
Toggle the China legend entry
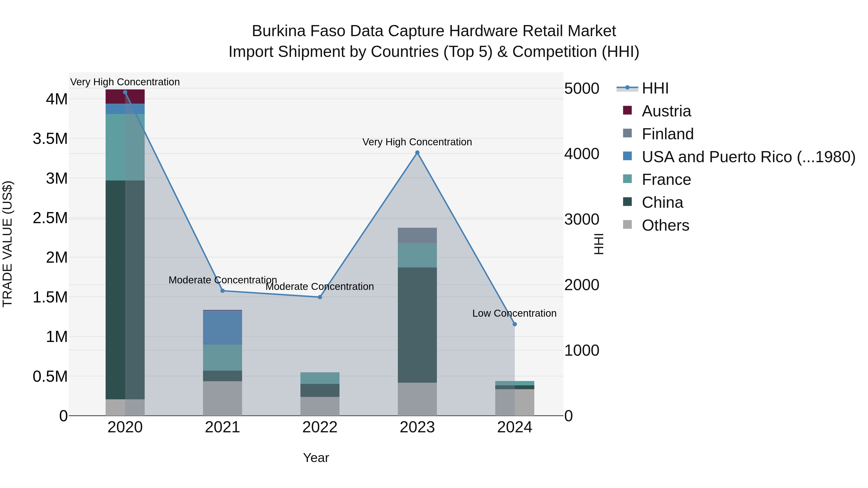click(653, 202)
